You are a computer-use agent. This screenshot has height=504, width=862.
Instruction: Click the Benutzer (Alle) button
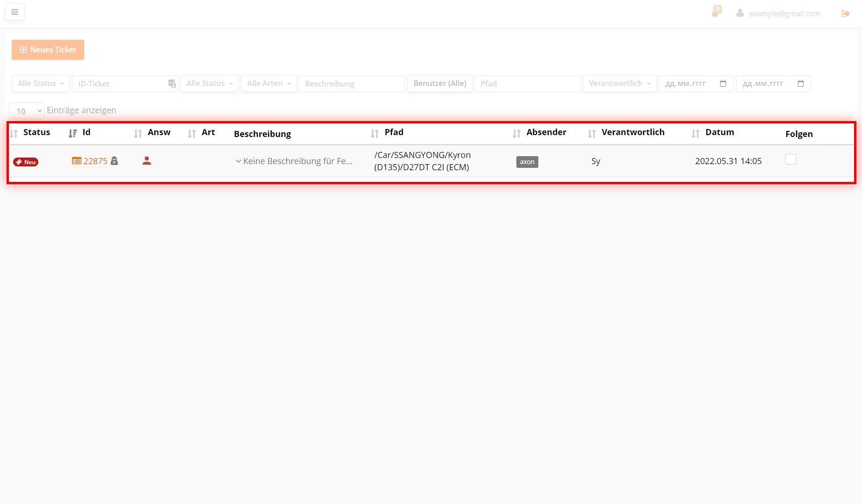(x=440, y=84)
